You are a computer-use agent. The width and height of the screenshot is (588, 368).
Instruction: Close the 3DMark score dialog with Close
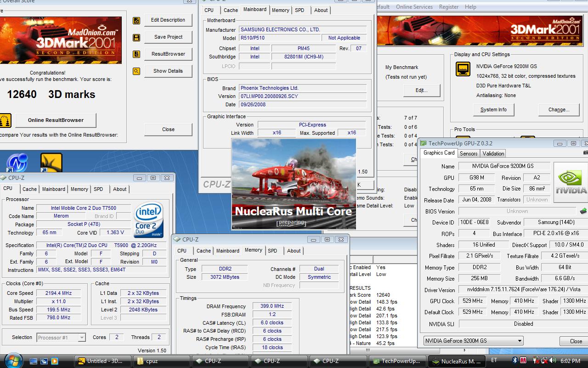tap(168, 129)
